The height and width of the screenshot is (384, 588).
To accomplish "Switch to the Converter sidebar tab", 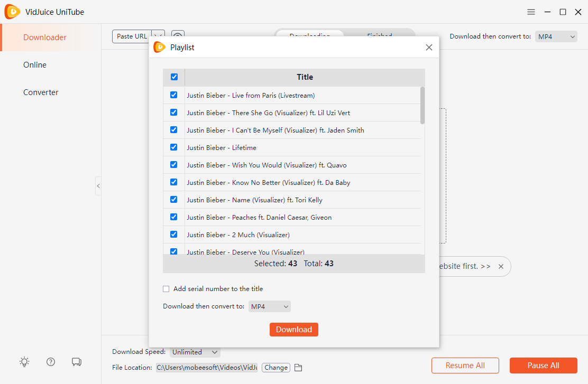I will (41, 92).
